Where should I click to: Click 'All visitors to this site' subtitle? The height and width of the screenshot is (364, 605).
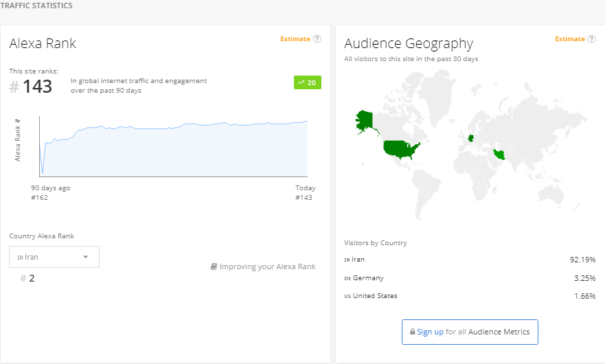411,58
